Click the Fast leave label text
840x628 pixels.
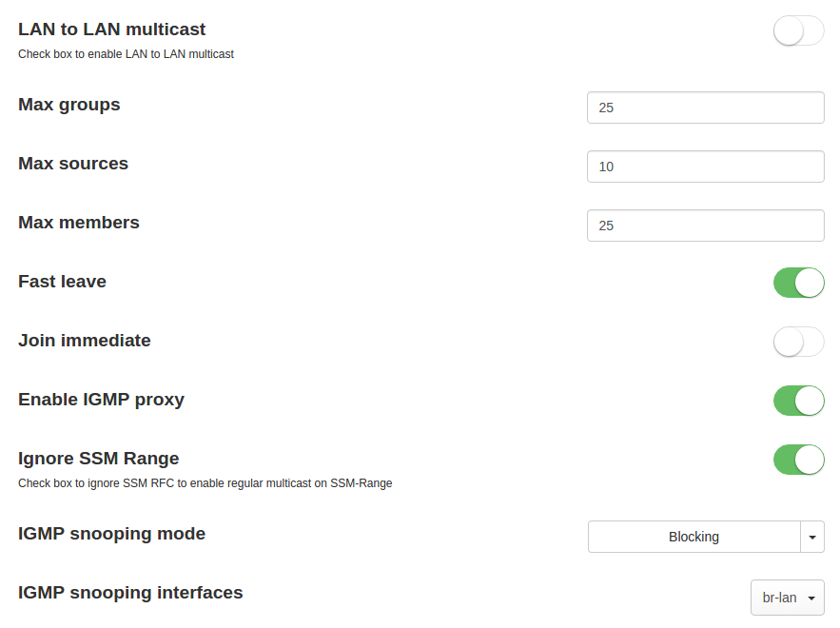pos(62,282)
